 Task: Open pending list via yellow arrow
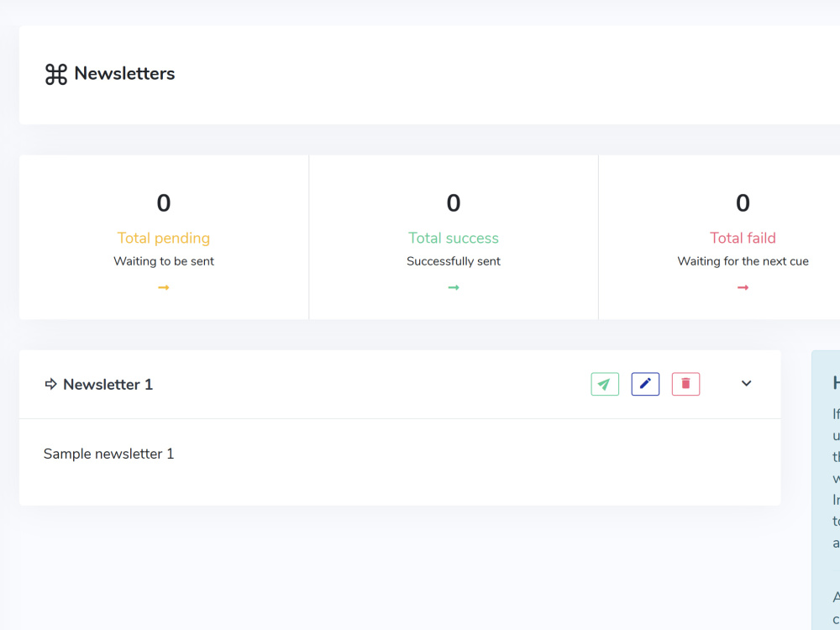click(x=164, y=287)
